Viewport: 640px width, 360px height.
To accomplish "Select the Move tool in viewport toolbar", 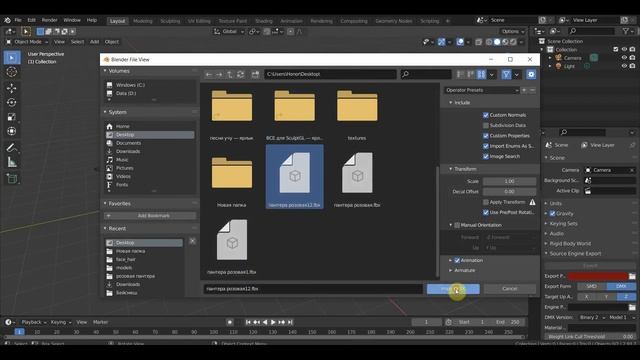I will [x=12, y=88].
